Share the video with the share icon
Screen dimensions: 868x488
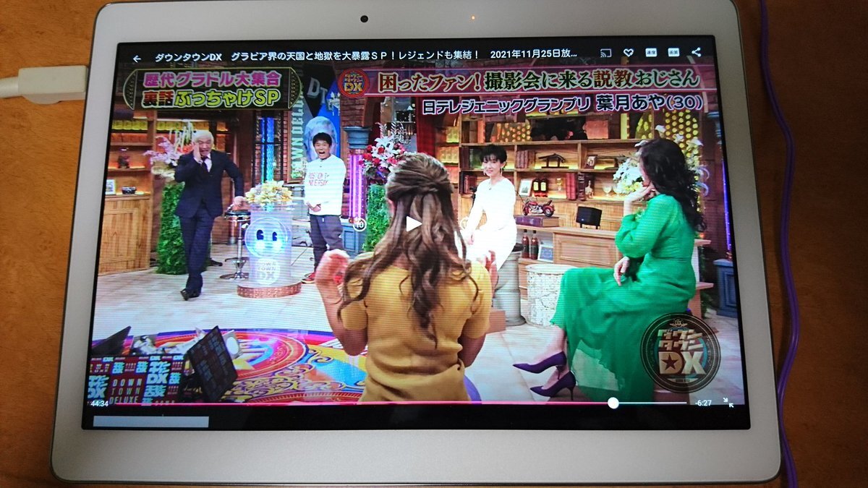click(697, 52)
